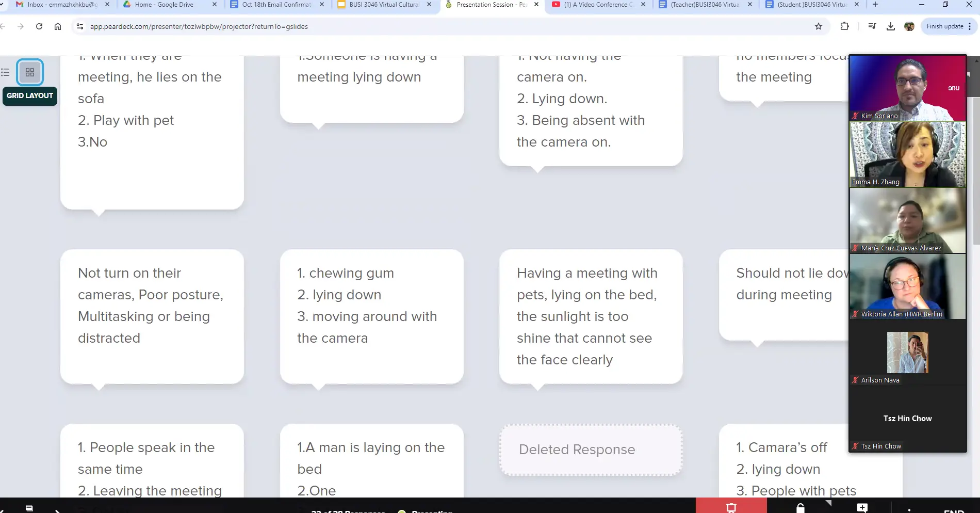This screenshot has height=513, width=980.
Task: View site information next to the URL
Action: [79, 26]
